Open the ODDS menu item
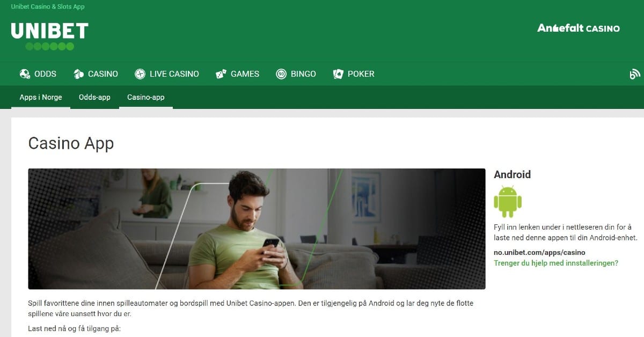Screen dimensions: 644x337 (45, 74)
